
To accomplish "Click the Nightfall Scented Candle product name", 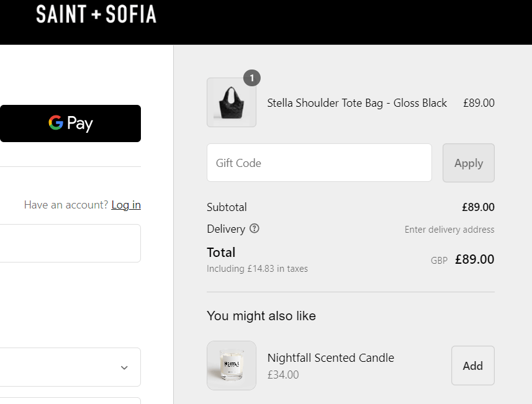I will (x=331, y=357).
